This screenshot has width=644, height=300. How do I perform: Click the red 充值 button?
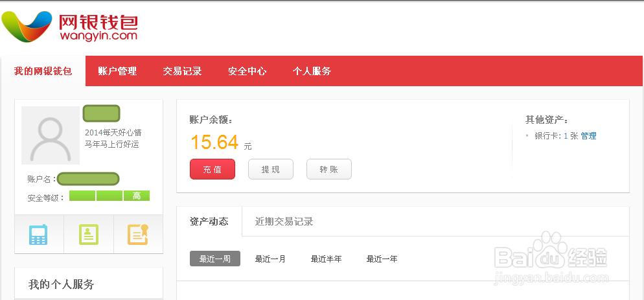click(213, 169)
